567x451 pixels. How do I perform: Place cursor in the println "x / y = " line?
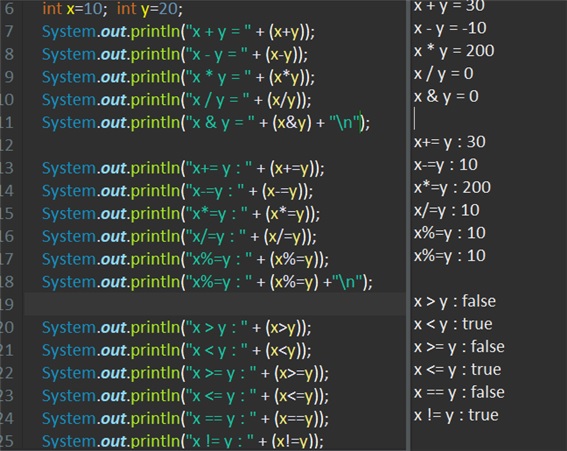point(176,100)
